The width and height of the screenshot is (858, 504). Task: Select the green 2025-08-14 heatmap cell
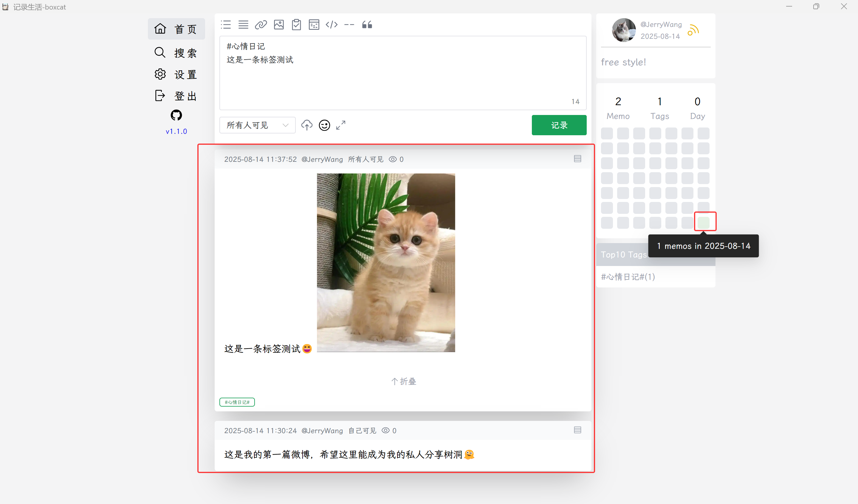point(704,223)
